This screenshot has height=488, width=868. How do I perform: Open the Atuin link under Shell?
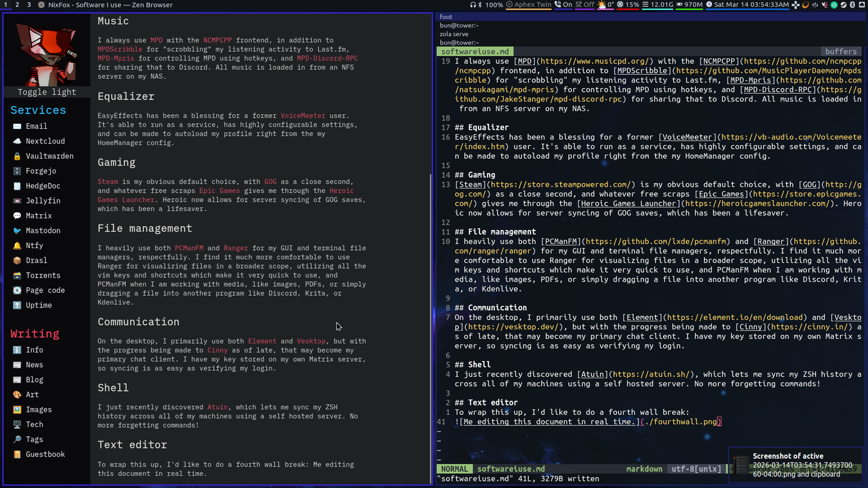217,407
